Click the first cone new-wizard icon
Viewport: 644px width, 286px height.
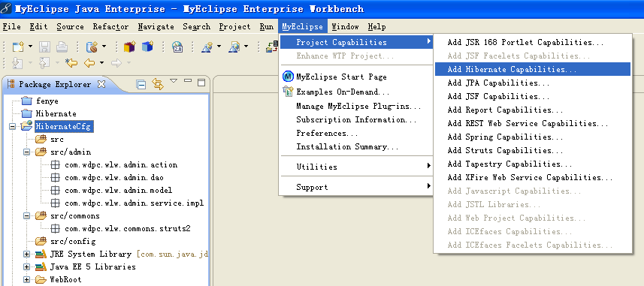click(x=207, y=47)
